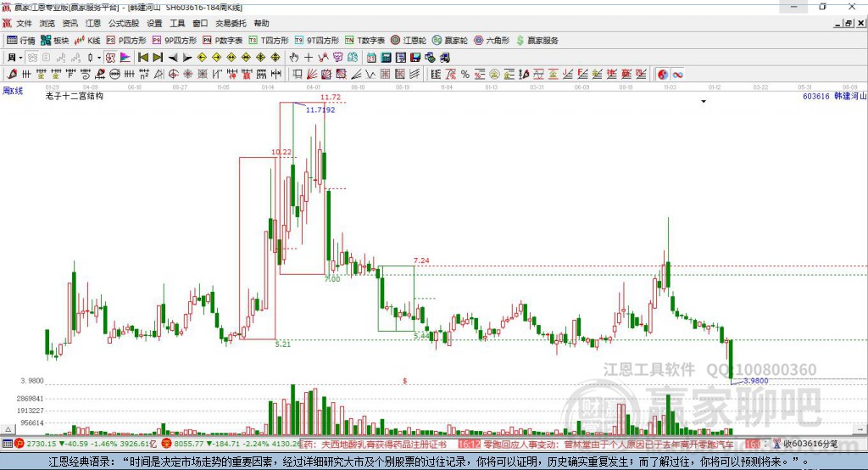Open the 板块 sectors view
Screen dimensions: 868x470
click(54, 41)
